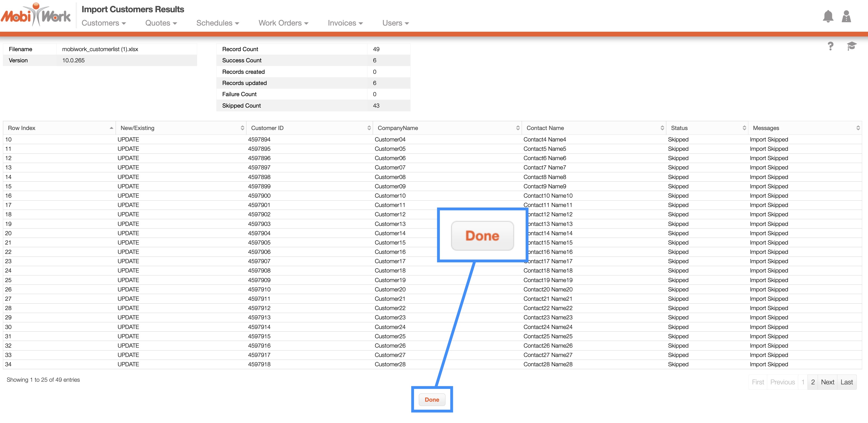Image resolution: width=868 pixels, height=423 pixels.
Task: Open the notifications bell
Action: tap(828, 16)
